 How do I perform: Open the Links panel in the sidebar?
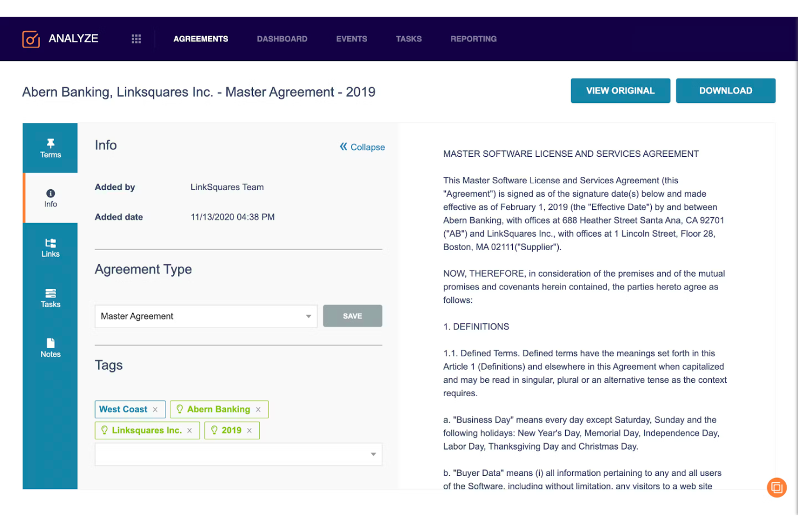[x=50, y=247]
